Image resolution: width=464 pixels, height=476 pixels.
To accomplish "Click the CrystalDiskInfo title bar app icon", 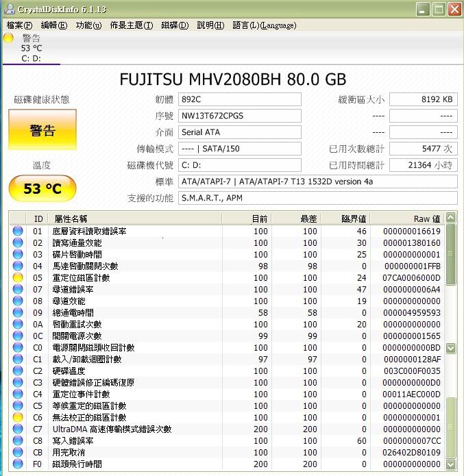I will coord(10,9).
